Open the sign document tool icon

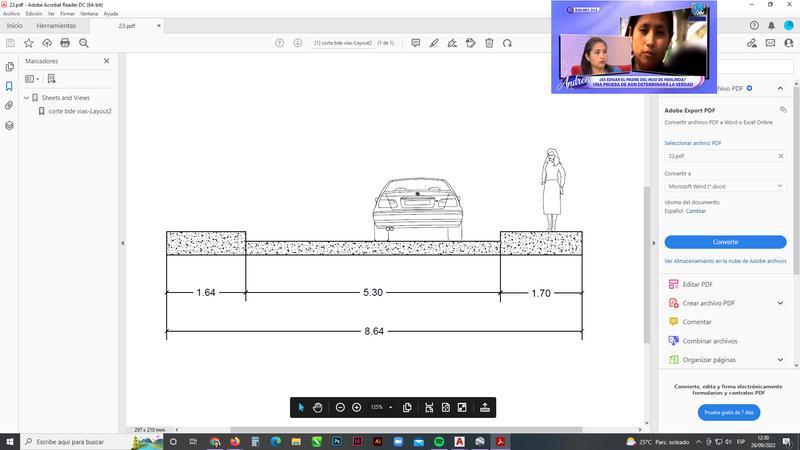[x=452, y=43]
